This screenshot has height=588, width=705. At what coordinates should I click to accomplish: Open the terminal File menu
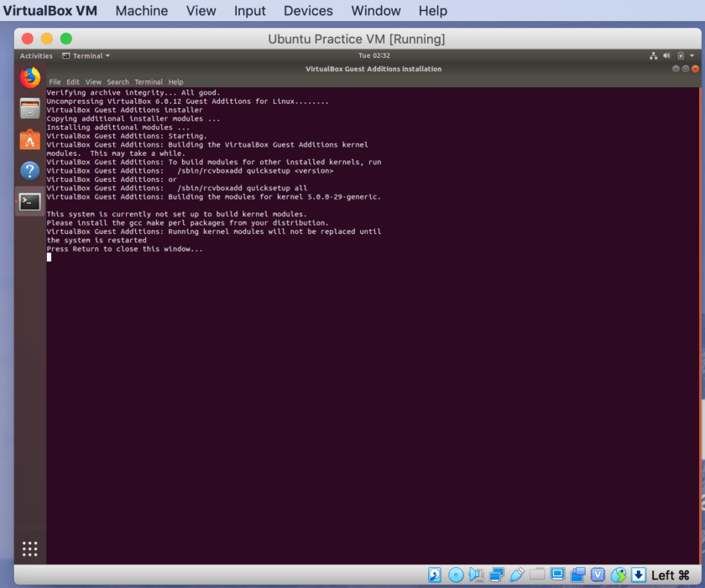55,81
